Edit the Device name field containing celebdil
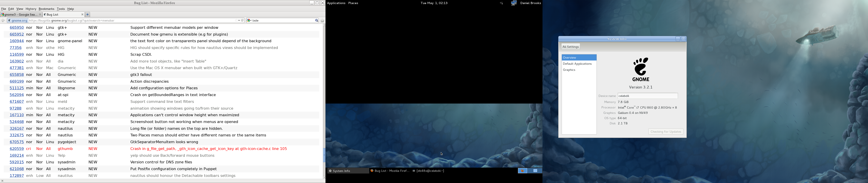The image size is (868, 183). point(648,96)
